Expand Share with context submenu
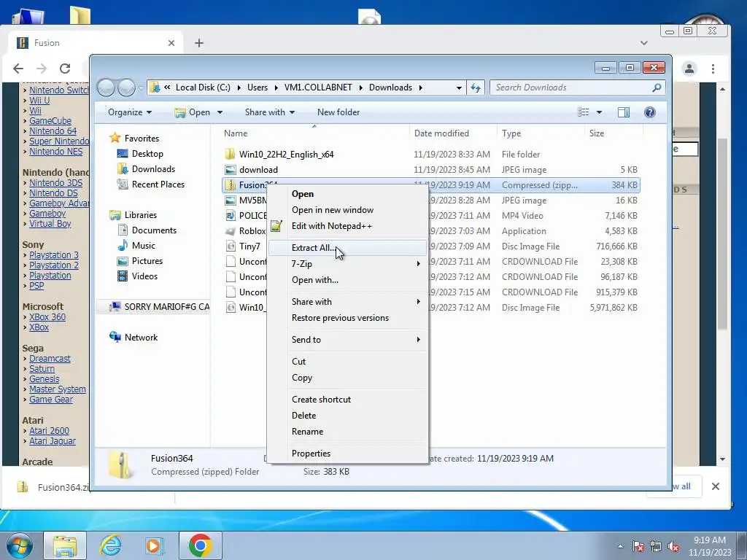Screen dimensions: 747x560 (348, 301)
